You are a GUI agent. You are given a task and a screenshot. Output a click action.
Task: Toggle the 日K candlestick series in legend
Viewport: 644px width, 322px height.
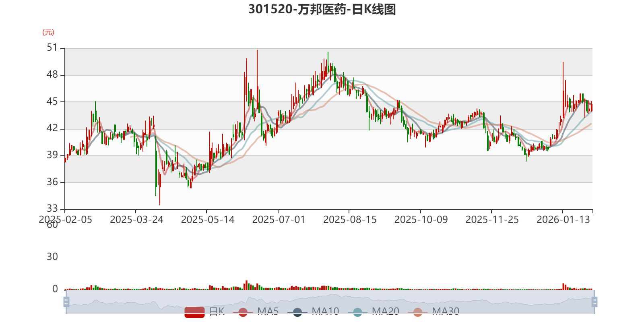coord(204,312)
